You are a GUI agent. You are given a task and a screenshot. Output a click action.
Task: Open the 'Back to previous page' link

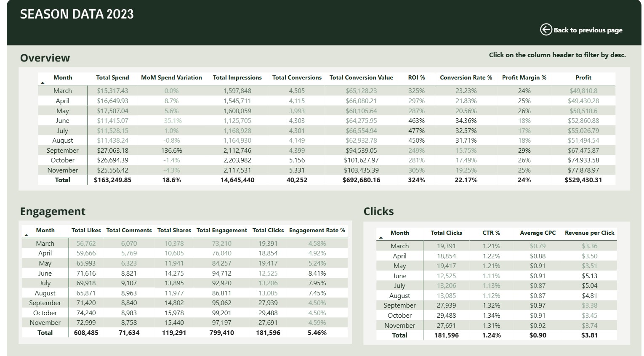point(587,30)
